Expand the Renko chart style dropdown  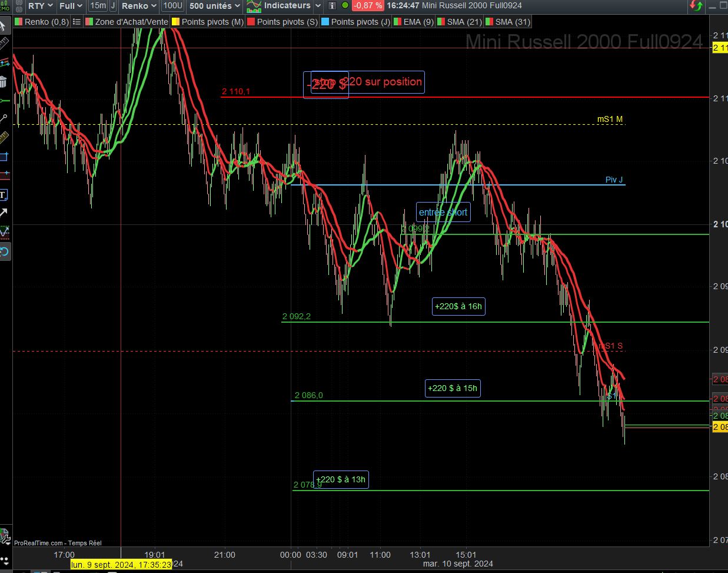(139, 6)
